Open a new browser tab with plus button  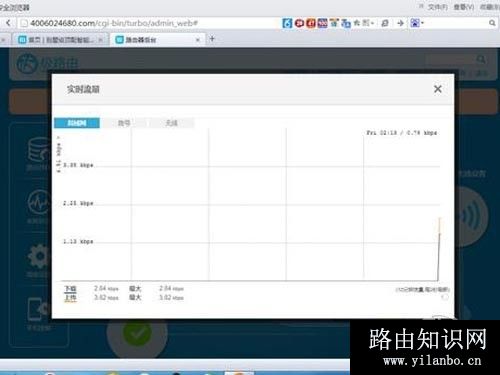point(212,39)
